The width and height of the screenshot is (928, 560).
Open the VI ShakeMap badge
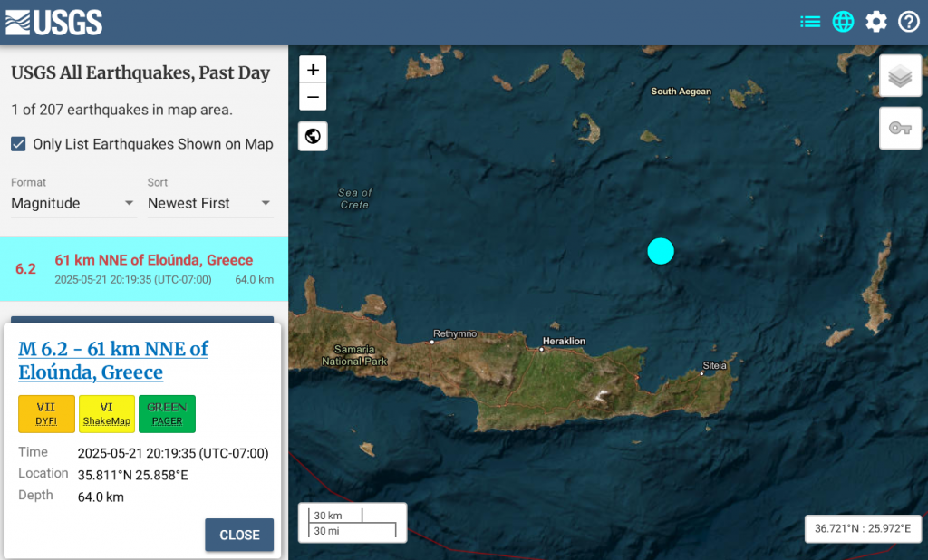107,414
